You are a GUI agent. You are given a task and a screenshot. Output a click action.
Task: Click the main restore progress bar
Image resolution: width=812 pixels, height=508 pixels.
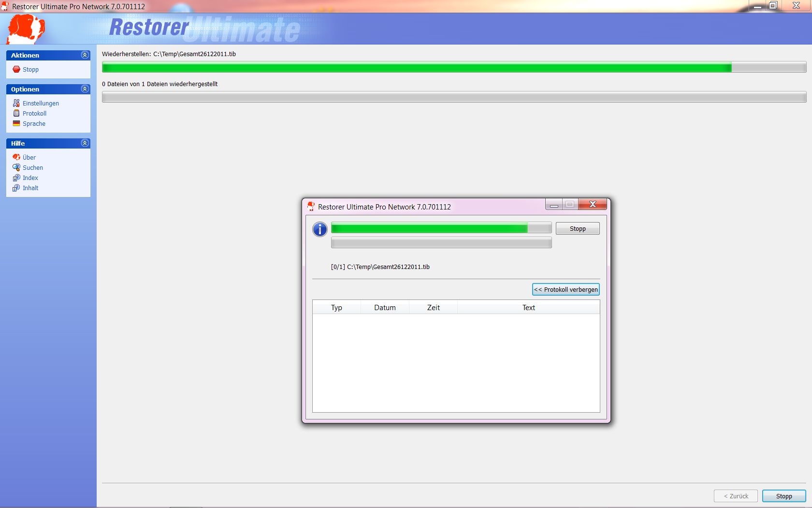click(x=454, y=67)
